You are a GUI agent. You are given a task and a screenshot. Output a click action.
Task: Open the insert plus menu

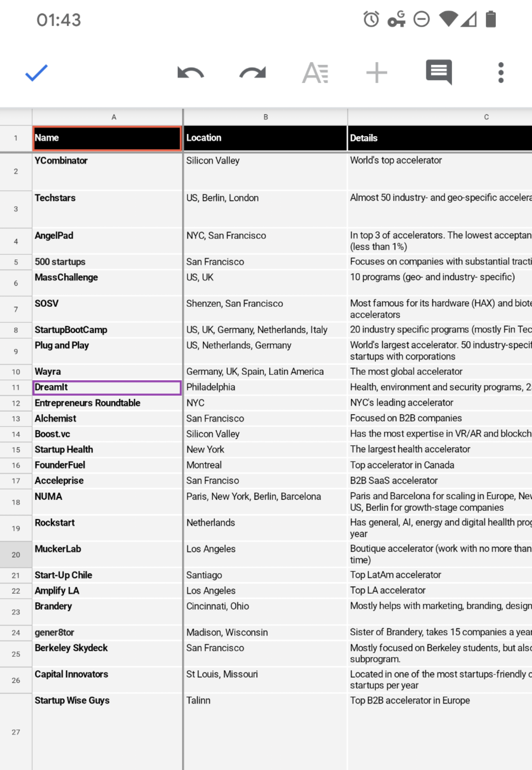point(377,73)
